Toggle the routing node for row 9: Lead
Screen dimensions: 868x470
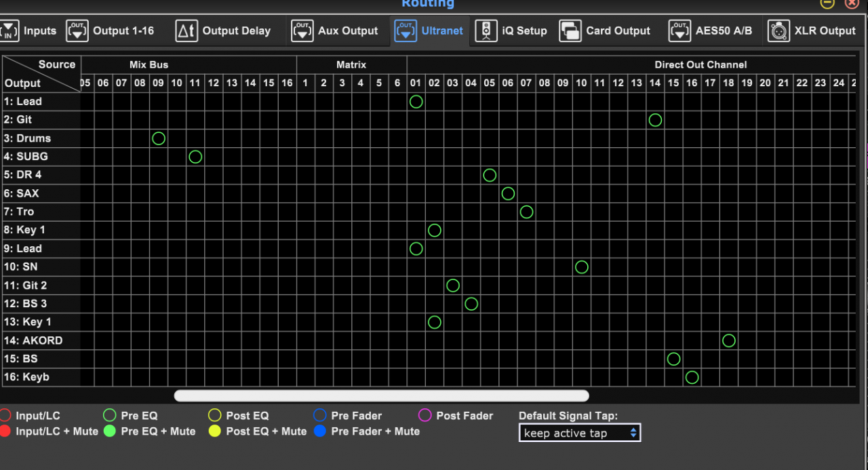point(416,249)
